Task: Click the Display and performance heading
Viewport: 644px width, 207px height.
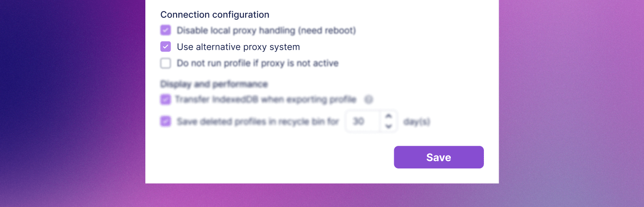Action: tap(214, 84)
